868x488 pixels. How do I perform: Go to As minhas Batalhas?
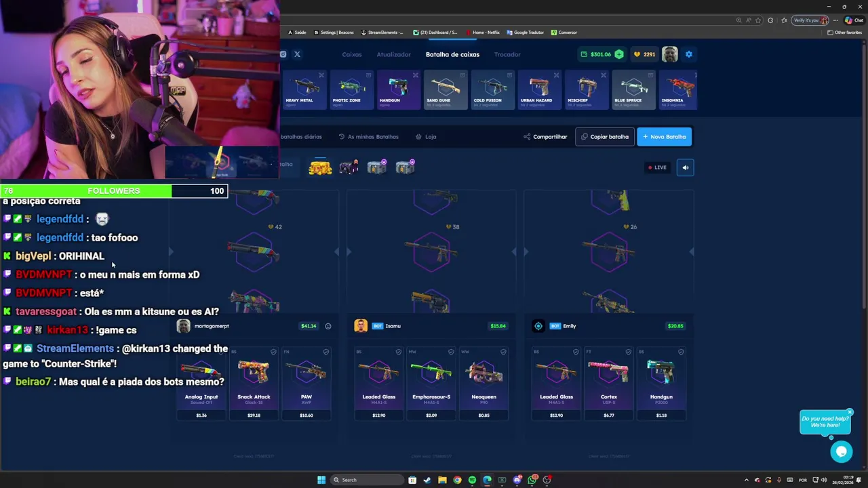(x=368, y=137)
